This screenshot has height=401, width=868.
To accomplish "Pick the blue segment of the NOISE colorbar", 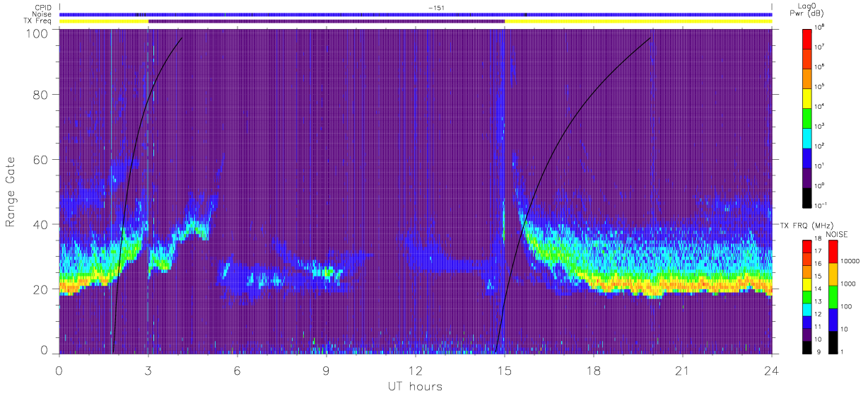I will (x=832, y=319).
